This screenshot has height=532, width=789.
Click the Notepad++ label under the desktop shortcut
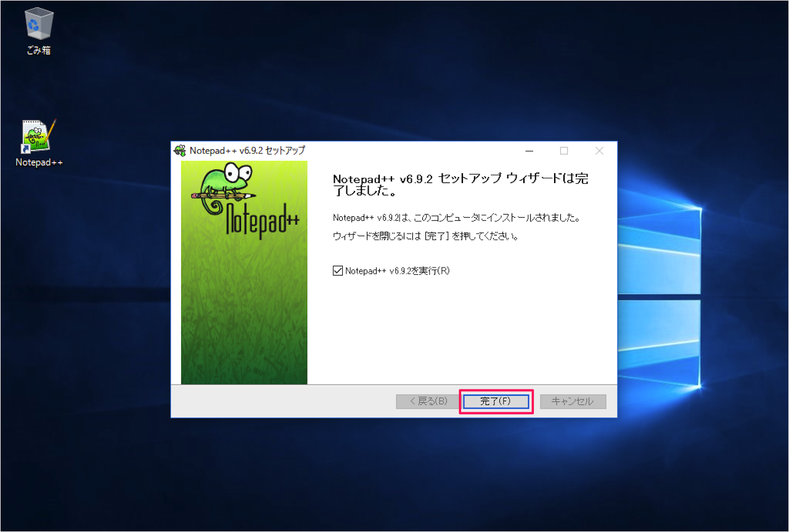(x=39, y=162)
